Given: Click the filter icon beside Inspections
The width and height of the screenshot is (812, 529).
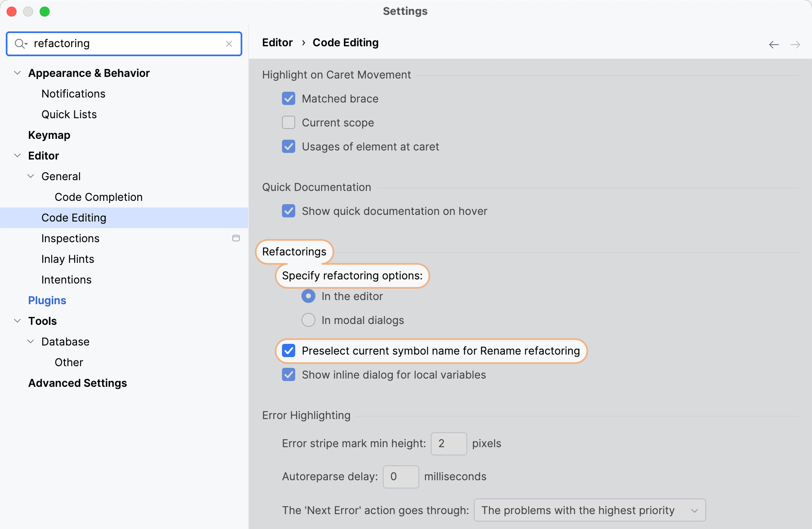Looking at the screenshot, I should click(236, 238).
